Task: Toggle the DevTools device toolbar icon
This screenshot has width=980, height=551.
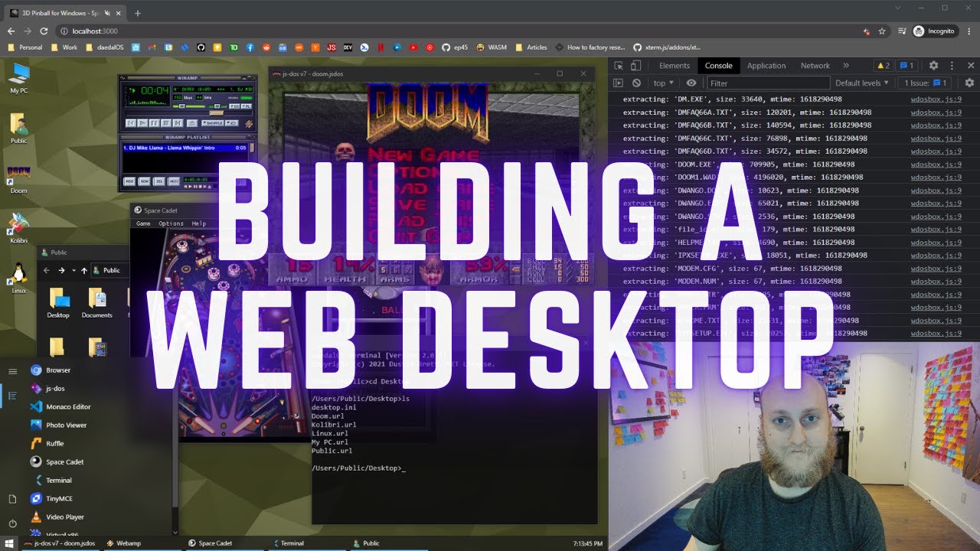Action: (x=635, y=66)
